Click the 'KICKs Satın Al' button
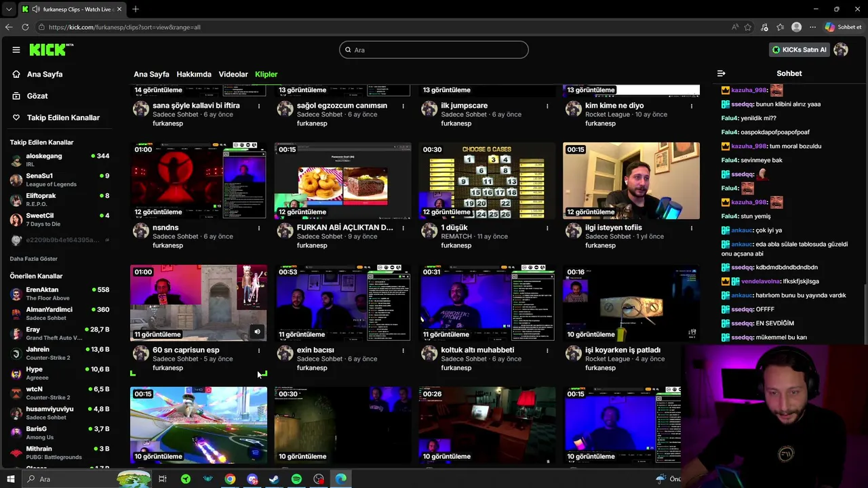868x488 pixels. [800, 49]
